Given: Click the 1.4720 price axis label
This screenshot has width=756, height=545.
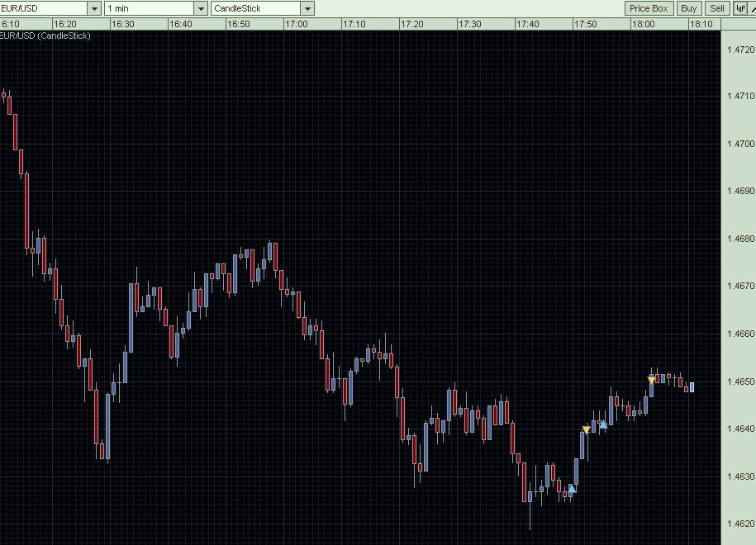Looking at the screenshot, I should [x=740, y=50].
